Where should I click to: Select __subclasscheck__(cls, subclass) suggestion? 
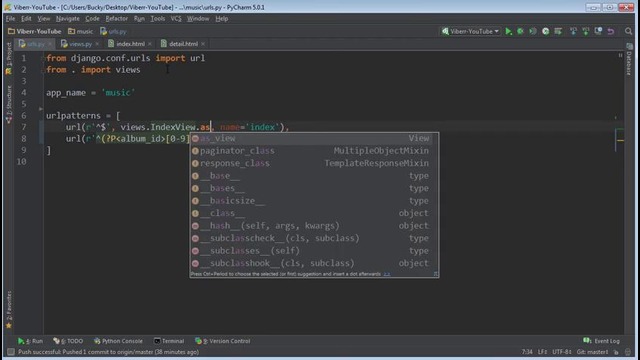(x=314, y=238)
